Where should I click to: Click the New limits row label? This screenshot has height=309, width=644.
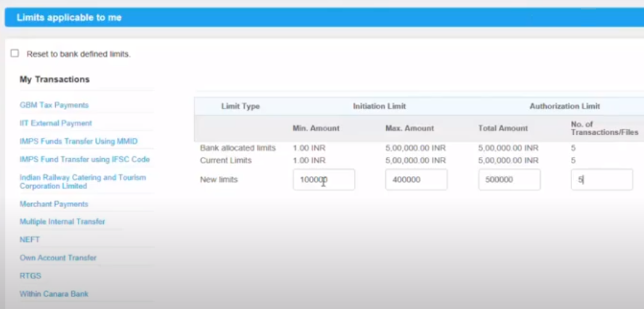pos(219,180)
